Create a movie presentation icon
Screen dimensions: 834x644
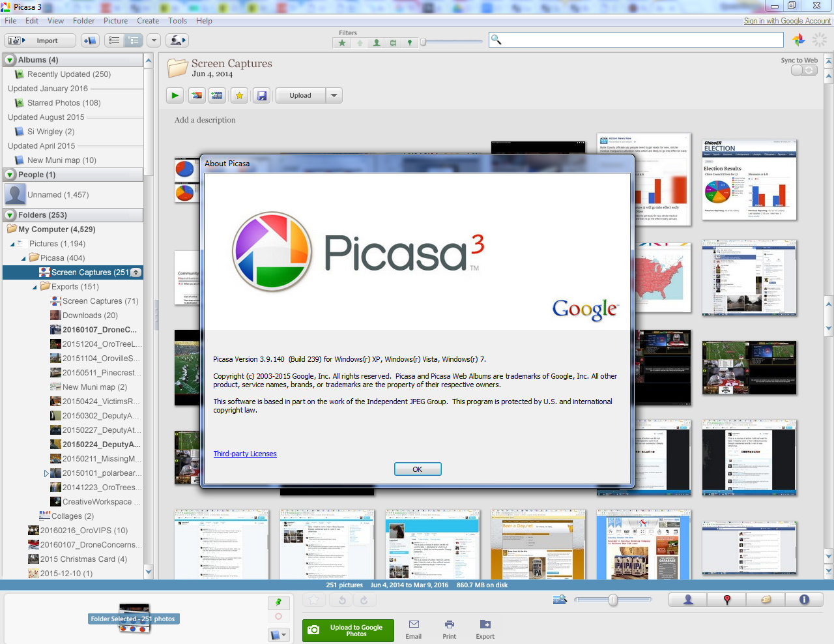[218, 95]
